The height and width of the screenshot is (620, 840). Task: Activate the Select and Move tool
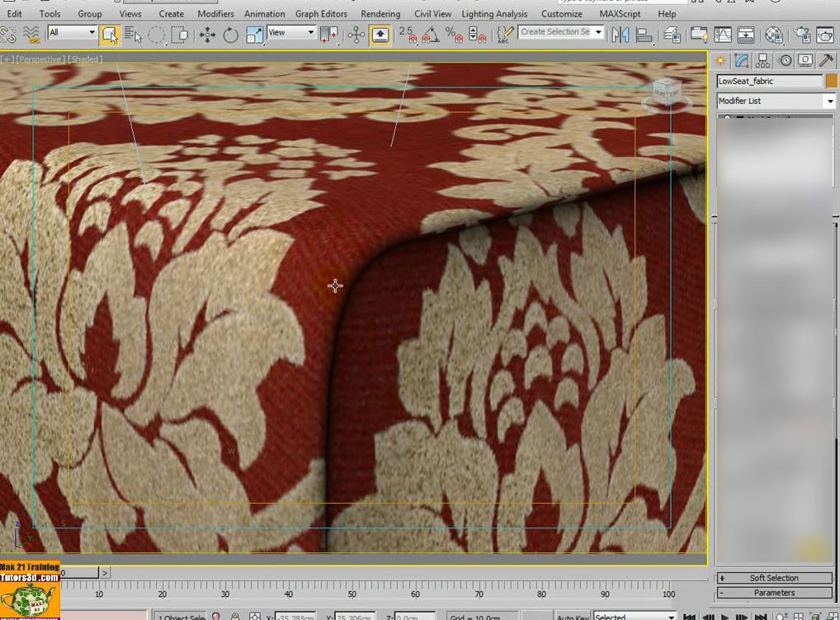pos(207,35)
